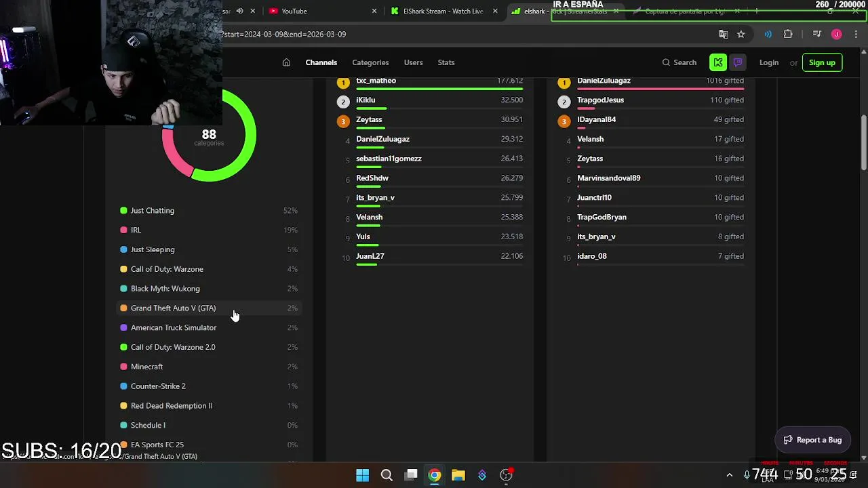Image resolution: width=868 pixels, height=488 pixels.
Task: Open iKiklu in the top chatters list
Action: click(366, 100)
